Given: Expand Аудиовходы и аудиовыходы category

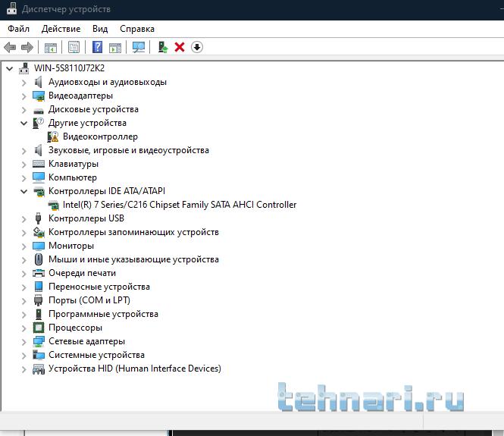Looking at the screenshot, I should 23,83.
